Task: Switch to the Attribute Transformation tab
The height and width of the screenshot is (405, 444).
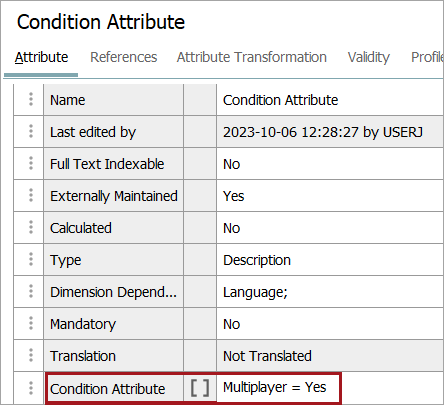Action: [x=252, y=57]
